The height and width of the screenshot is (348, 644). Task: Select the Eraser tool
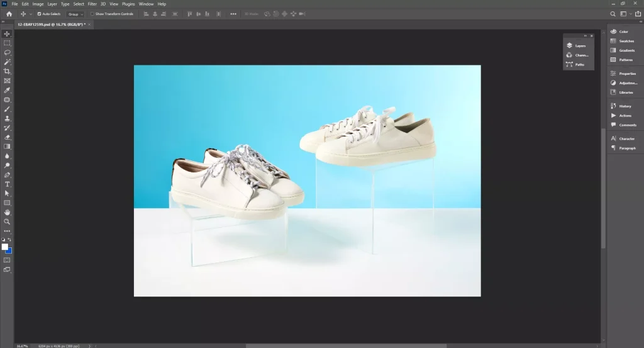[x=7, y=138]
